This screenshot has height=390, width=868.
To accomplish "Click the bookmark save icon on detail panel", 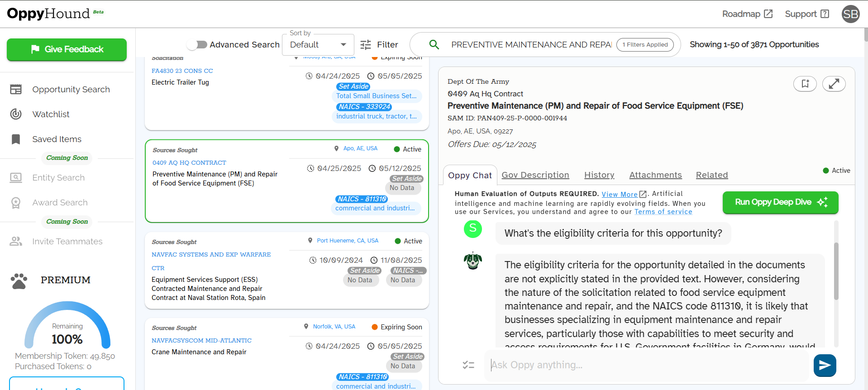I will pyautogui.click(x=805, y=84).
